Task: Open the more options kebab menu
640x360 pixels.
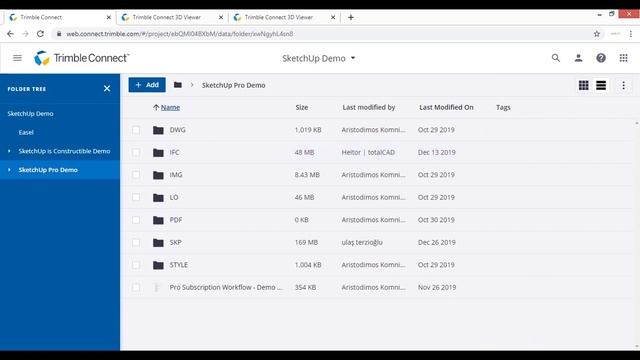Action: click(x=623, y=85)
